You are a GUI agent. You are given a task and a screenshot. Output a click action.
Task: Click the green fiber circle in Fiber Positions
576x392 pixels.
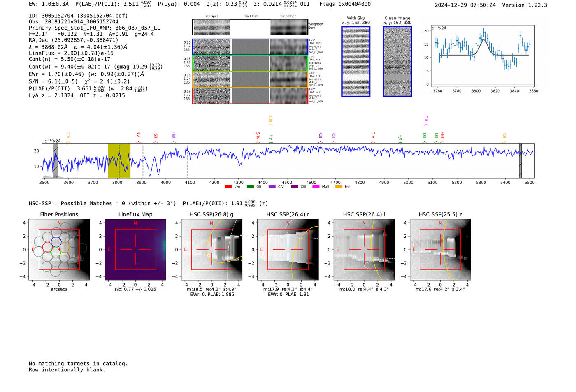click(x=56, y=252)
